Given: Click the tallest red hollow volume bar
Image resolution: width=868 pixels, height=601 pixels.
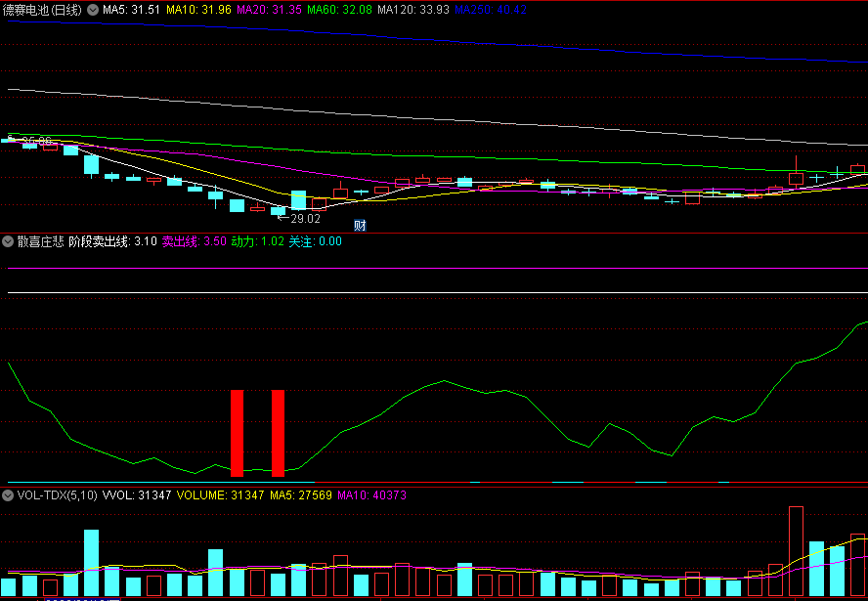Looking at the screenshot, I should click(796, 551).
